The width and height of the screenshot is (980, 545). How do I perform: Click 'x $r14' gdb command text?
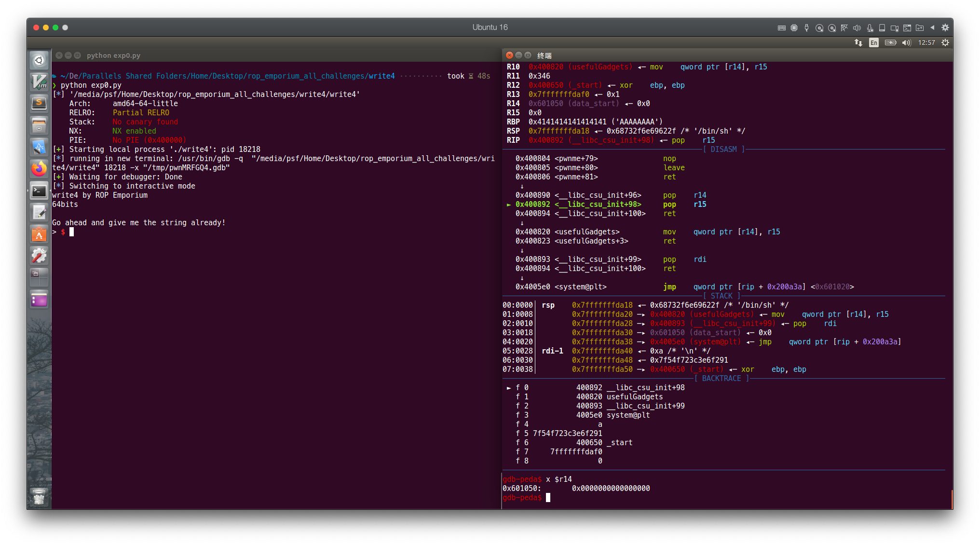pos(558,479)
